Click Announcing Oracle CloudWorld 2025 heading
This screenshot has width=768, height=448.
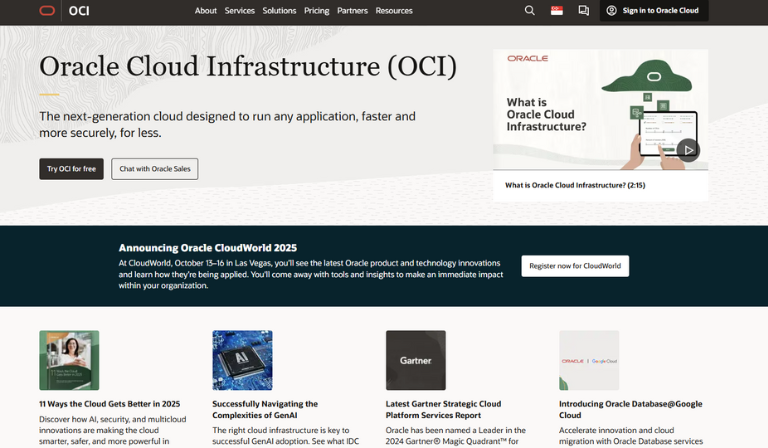(x=208, y=248)
